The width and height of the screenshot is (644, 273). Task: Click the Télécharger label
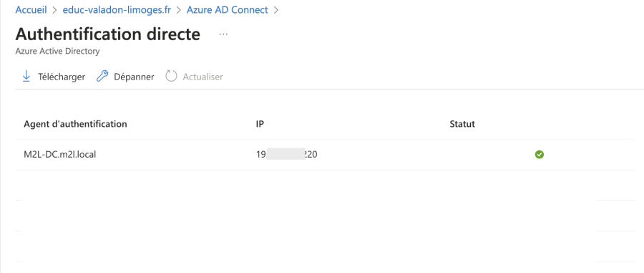tap(62, 77)
